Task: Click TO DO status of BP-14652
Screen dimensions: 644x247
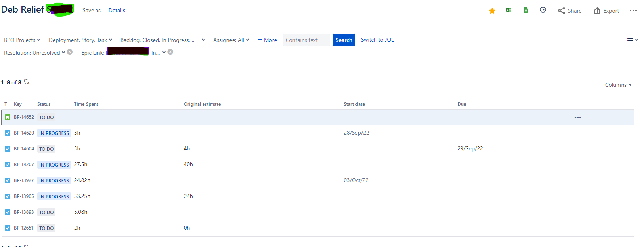Action: [x=46, y=118]
